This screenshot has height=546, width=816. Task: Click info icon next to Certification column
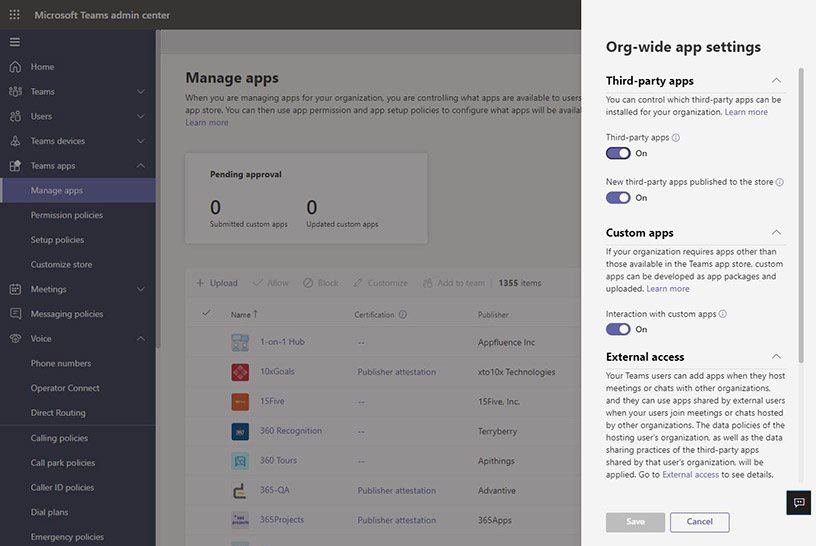[403, 314]
